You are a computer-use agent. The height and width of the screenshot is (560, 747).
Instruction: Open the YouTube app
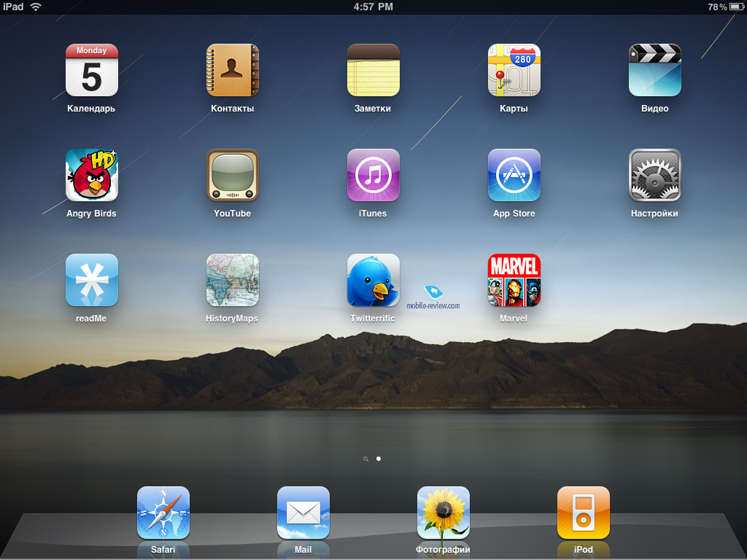(x=233, y=175)
